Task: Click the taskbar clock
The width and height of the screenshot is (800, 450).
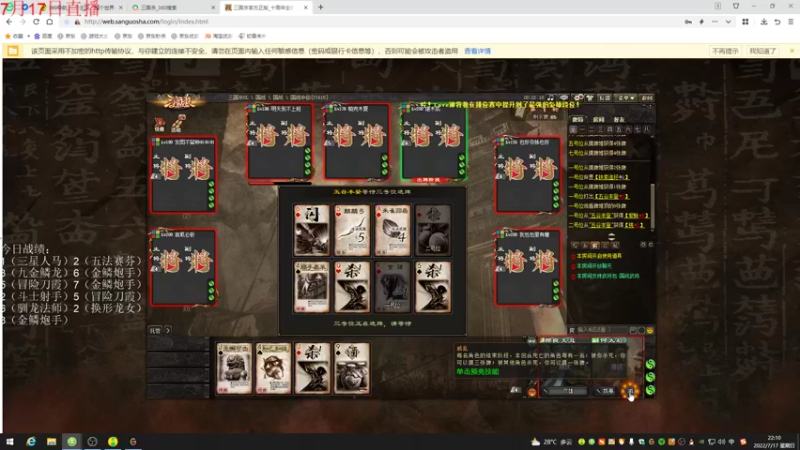Action: click(x=773, y=441)
